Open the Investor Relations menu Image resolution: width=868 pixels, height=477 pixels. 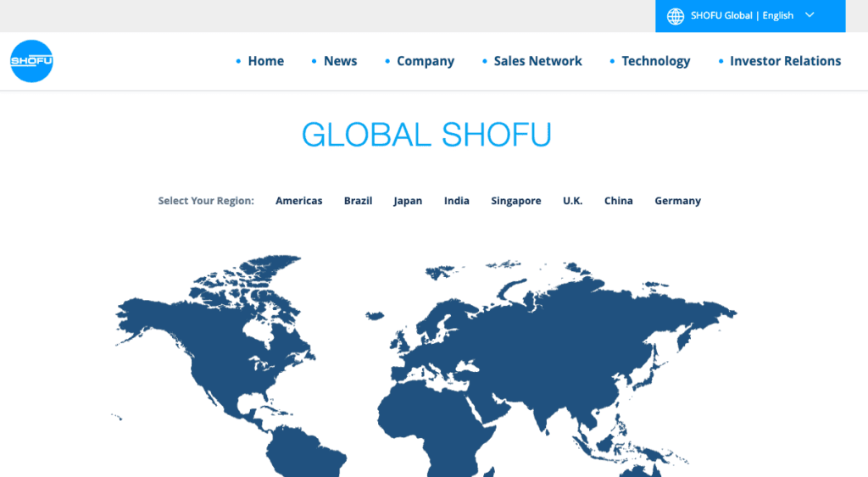785,61
